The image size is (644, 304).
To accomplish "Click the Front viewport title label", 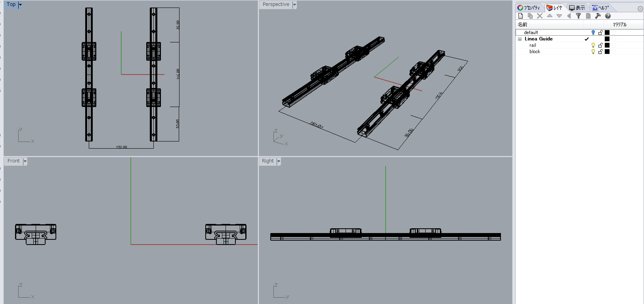I will pyautogui.click(x=13, y=161).
